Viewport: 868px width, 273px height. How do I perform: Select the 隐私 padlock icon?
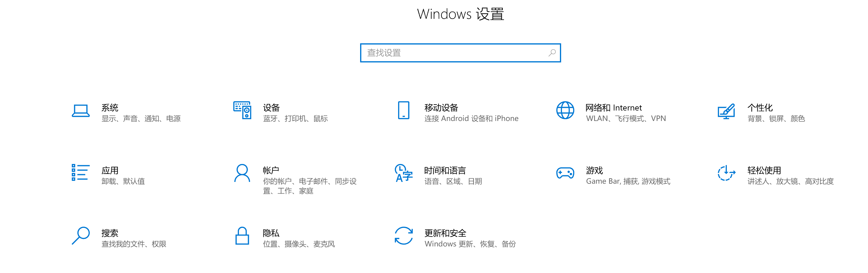point(242,236)
